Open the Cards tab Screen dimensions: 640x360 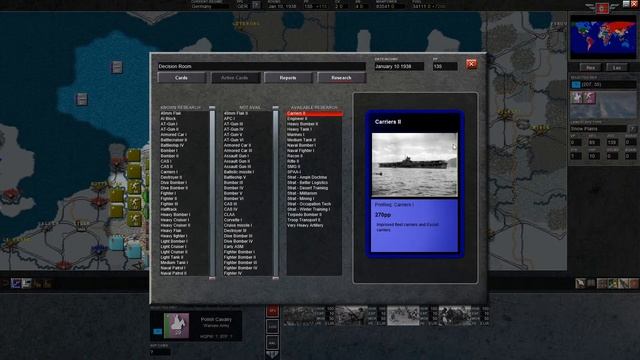[182, 78]
